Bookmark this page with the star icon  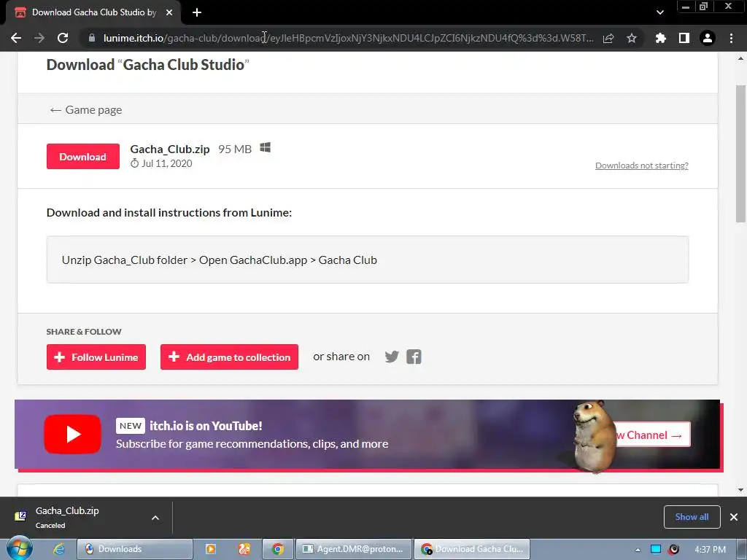632,38
